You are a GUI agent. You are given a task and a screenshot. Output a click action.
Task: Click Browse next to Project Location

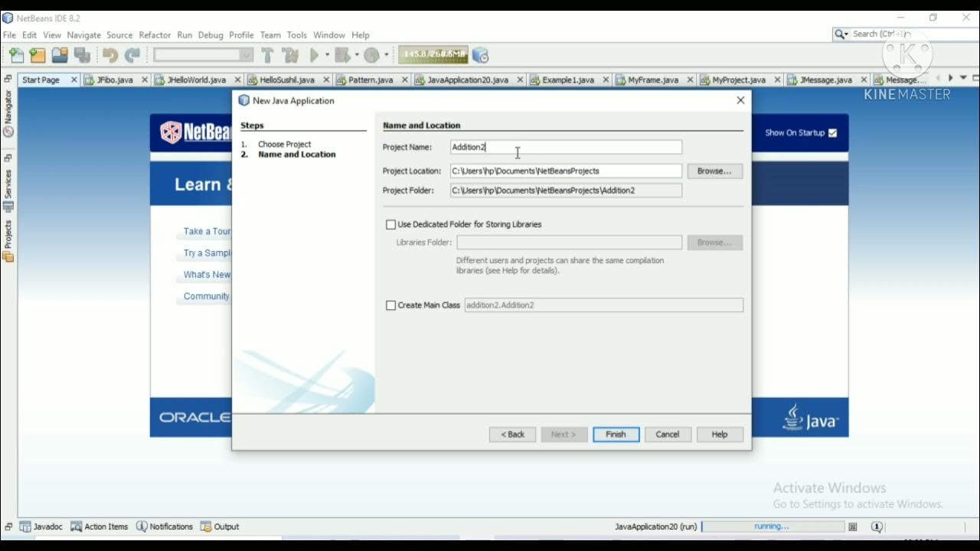[x=715, y=171]
